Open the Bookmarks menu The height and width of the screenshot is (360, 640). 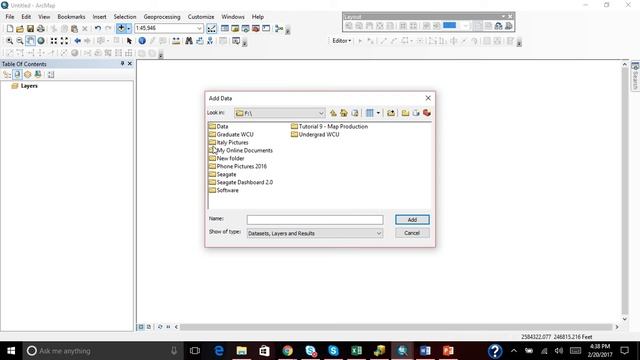point(71,17)
